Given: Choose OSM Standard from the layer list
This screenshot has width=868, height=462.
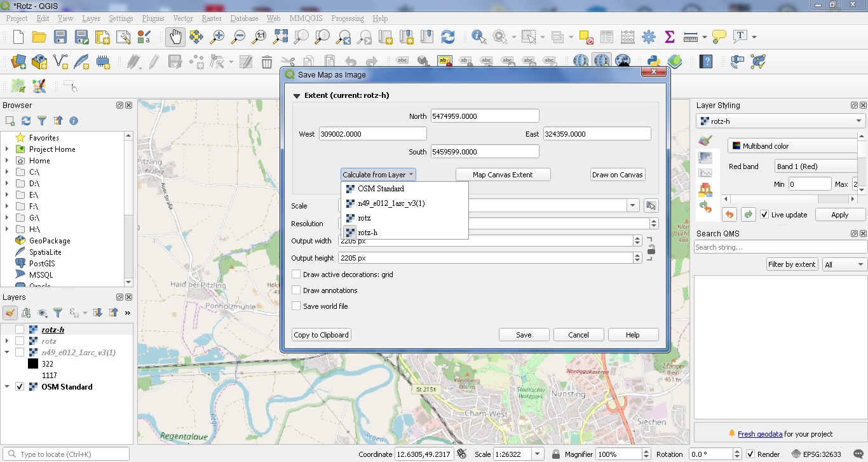Looking at the screenshot, I should (x=405, y=189).
